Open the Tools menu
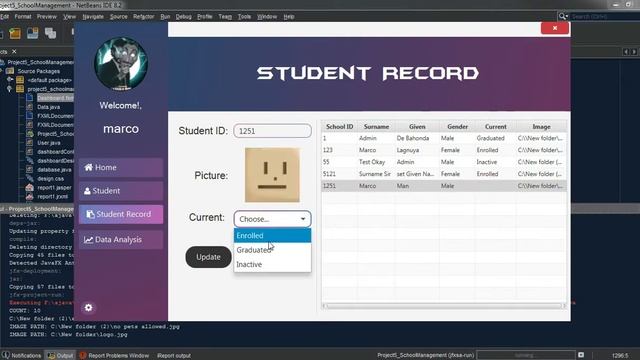Viewport: 640px width, 360px height. 244,17
